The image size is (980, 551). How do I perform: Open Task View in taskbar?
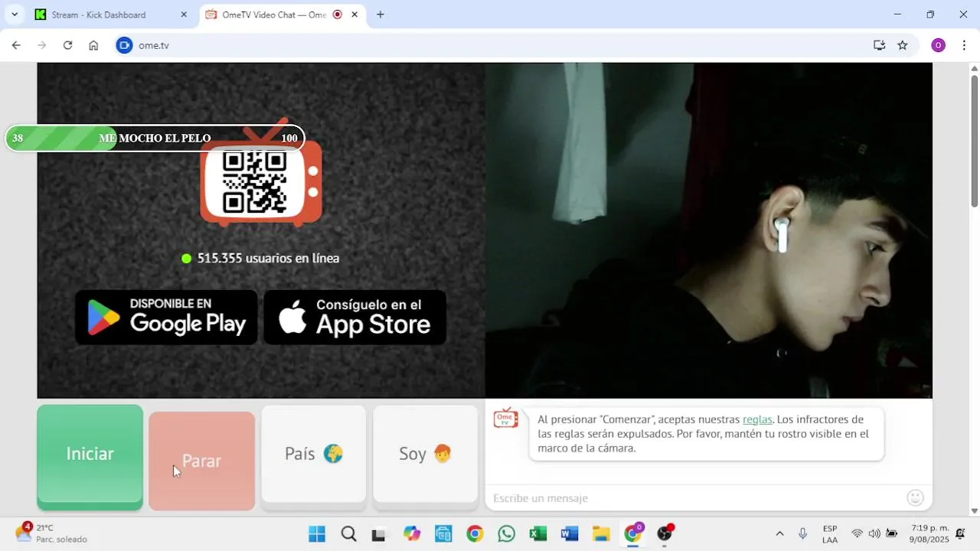click(378, 534)
